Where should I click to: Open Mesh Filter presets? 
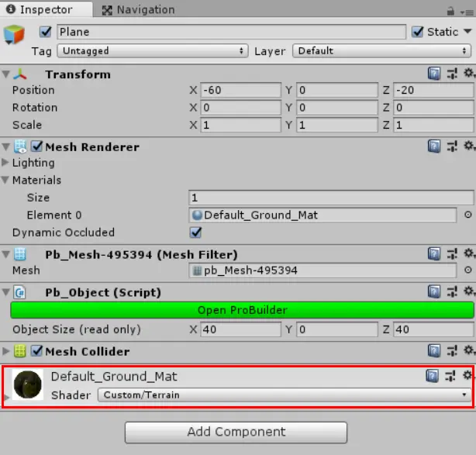coord(452,253)
